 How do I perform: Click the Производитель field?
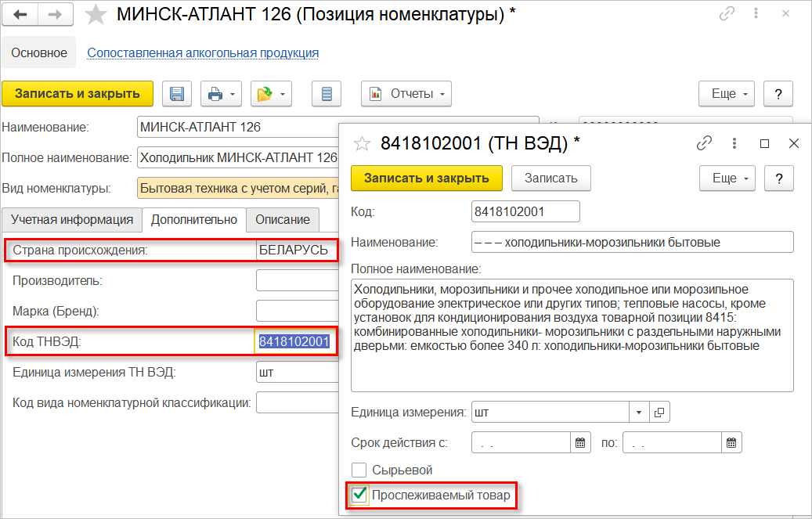tap(298, 281)
